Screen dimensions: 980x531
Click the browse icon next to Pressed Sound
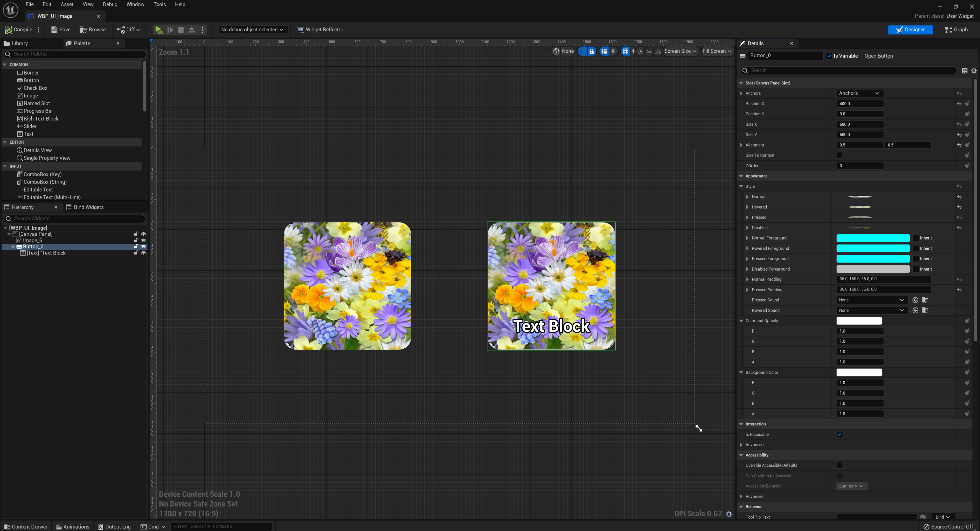pyautogui.click(x=925, y=300)
